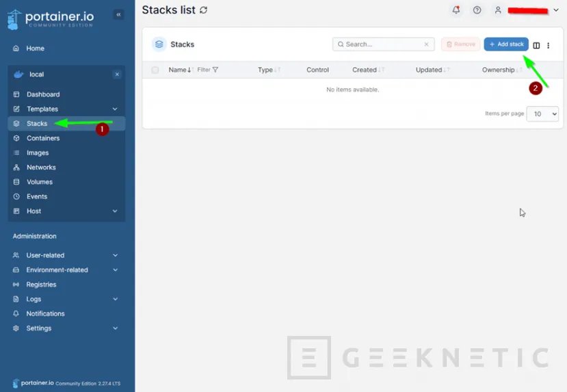Refresh the Stacks list with reload icon
The height and width of the screenshot is (392, 567).
pyautogui.click(x=204, y=10)
